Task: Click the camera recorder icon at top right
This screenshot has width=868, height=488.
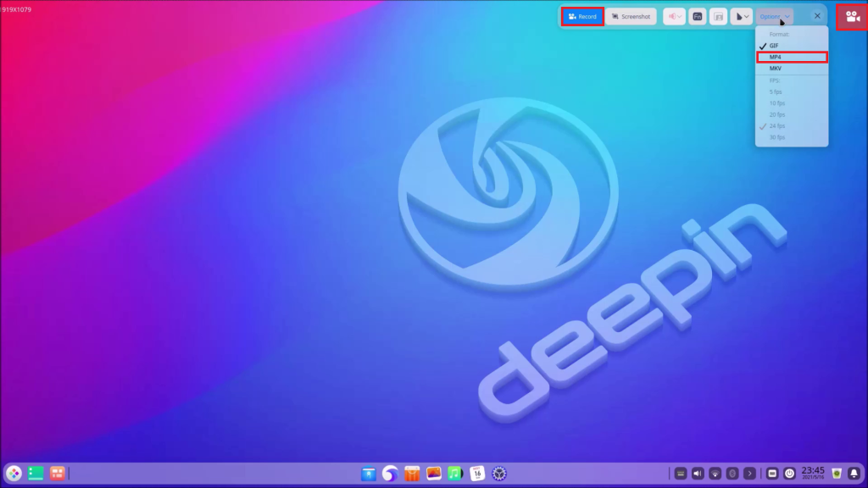Action: click(852, 16)
